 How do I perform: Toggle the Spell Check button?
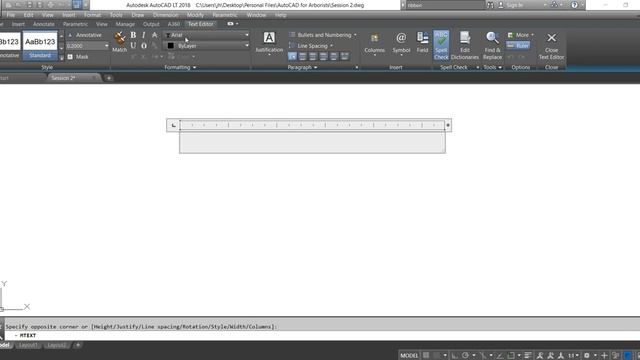click(441, 45)
